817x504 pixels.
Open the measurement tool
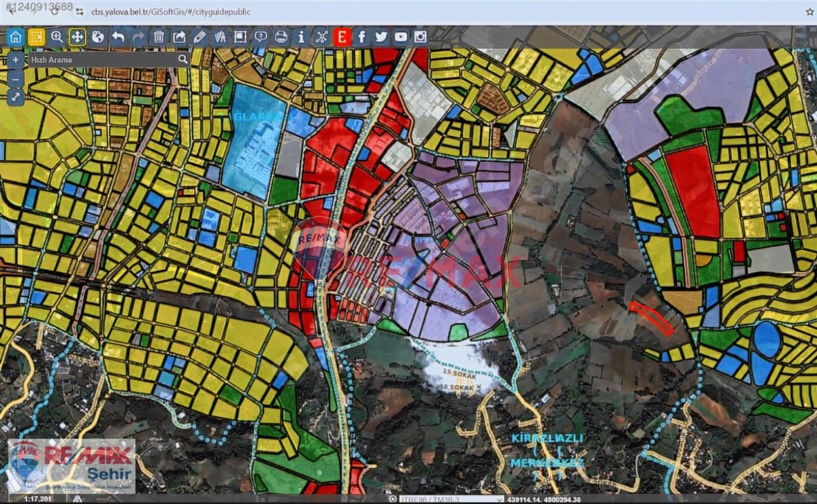[220, 37]
